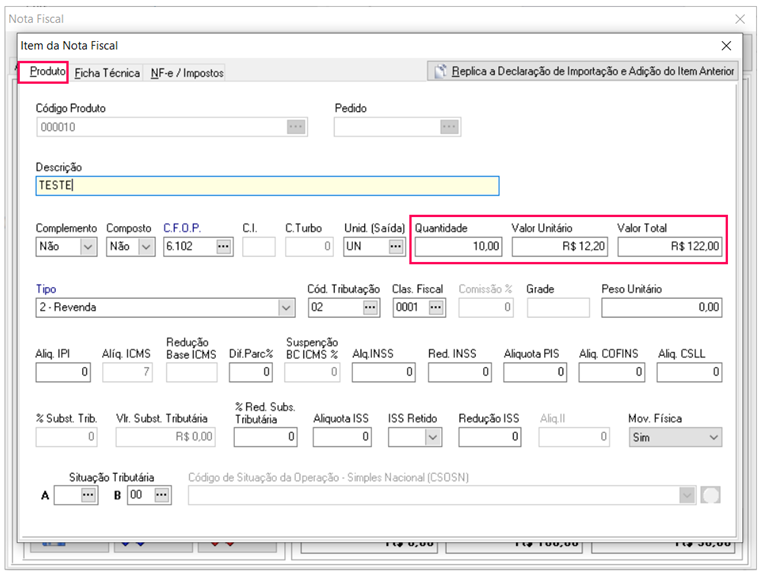
Task: Click the Descrição text field
Action: 266,186
